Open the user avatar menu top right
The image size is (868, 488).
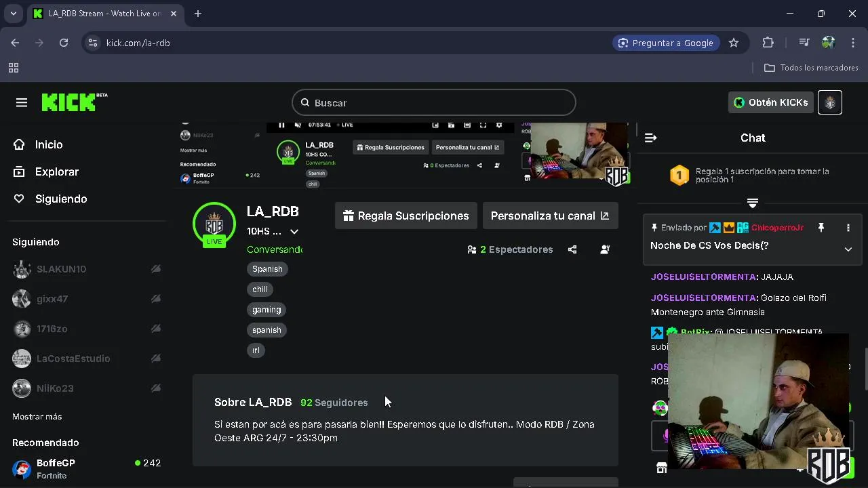[x=830, y=102]
